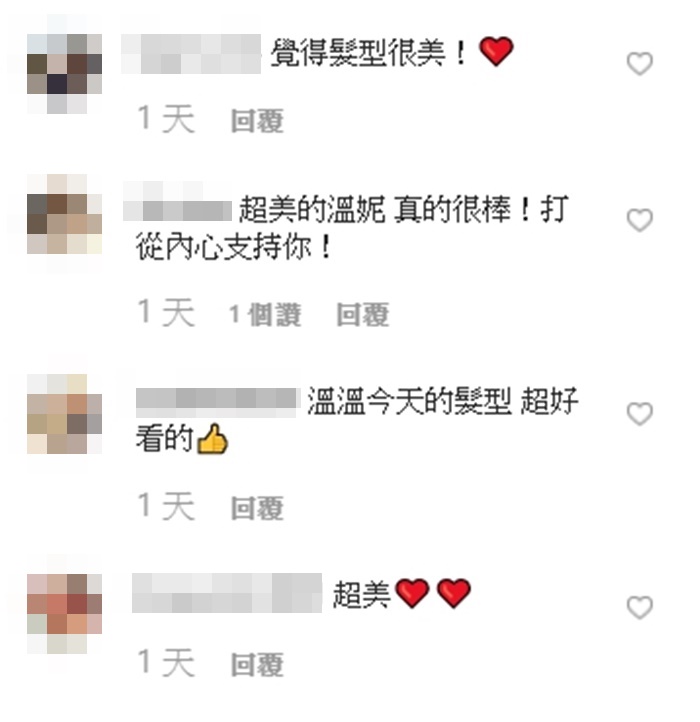Click blurred username before '溫溫今天的髮型'

pyautogui.click(x=216, y=403)
